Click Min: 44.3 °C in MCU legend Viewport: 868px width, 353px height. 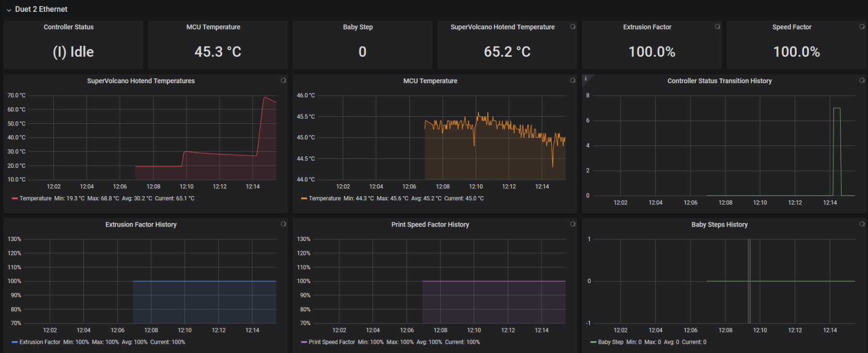(359, 199)
